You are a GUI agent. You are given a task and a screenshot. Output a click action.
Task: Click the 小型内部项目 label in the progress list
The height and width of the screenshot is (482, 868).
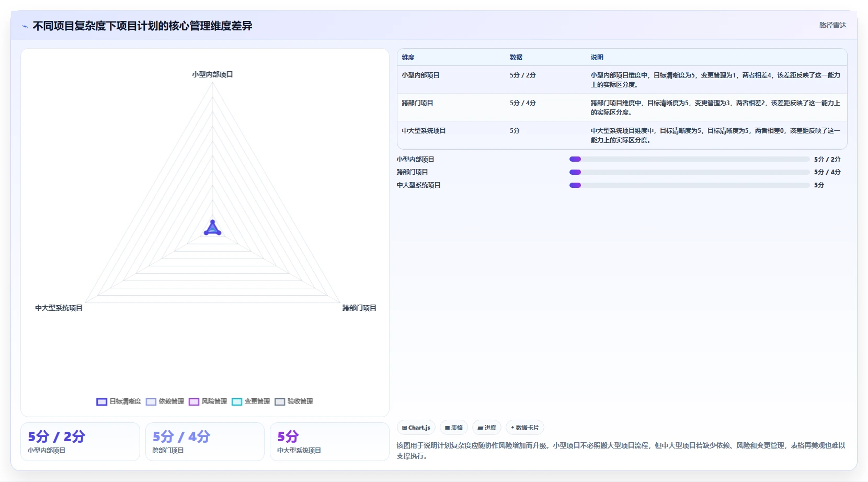click(415, 159)
